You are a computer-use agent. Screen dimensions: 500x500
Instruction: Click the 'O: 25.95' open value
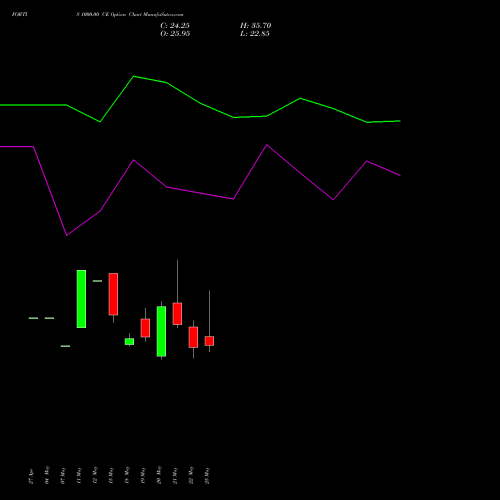(175, 33)
